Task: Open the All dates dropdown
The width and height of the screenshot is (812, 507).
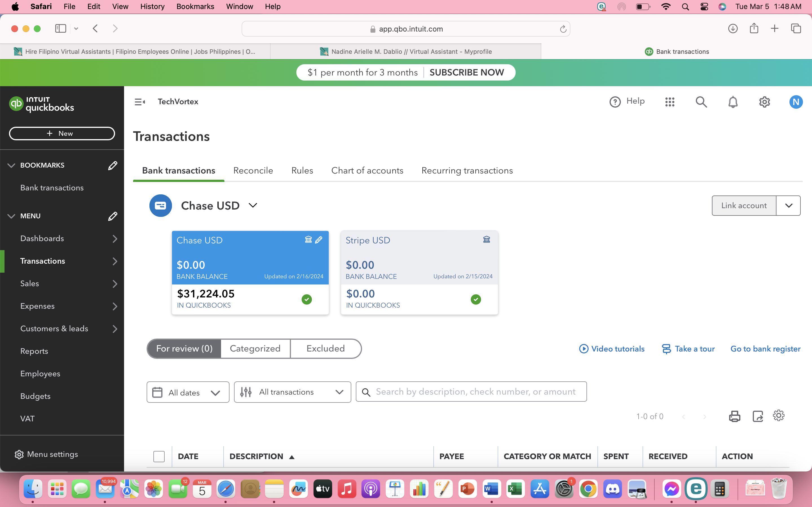Action: (188, 392)
